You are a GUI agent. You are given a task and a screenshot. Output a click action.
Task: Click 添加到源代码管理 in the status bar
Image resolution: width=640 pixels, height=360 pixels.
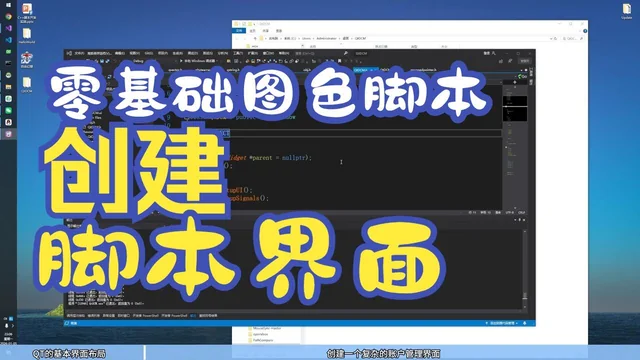click(502, 323)
